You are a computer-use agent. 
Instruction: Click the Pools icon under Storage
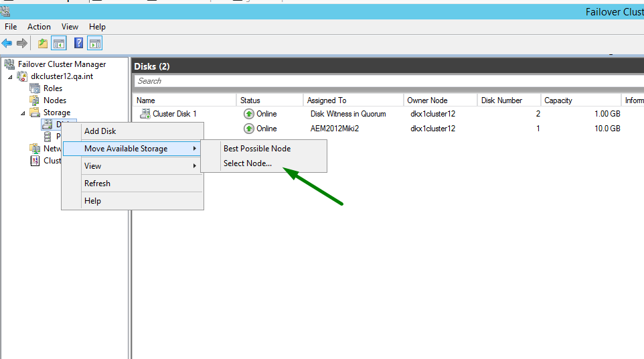click(x=48, y=137)
